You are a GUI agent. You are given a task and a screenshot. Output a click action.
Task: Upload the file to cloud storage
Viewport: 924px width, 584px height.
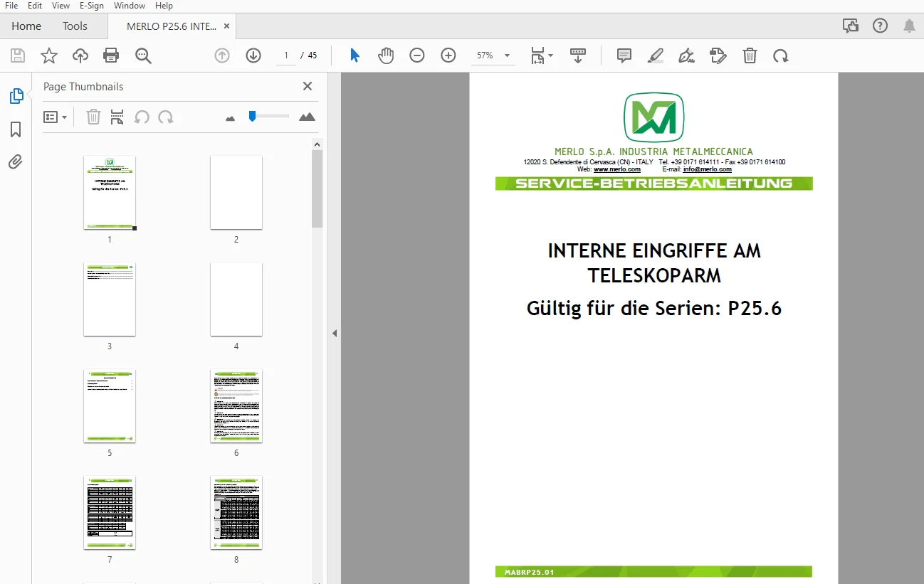[80, 55]
